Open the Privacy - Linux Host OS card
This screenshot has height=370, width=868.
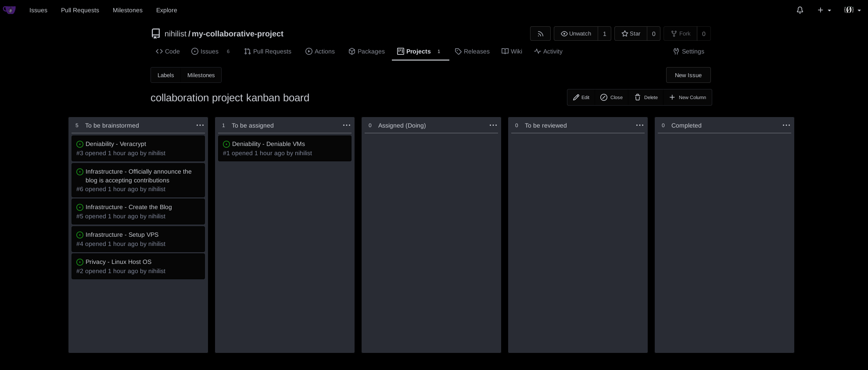(x=118, y=262)
